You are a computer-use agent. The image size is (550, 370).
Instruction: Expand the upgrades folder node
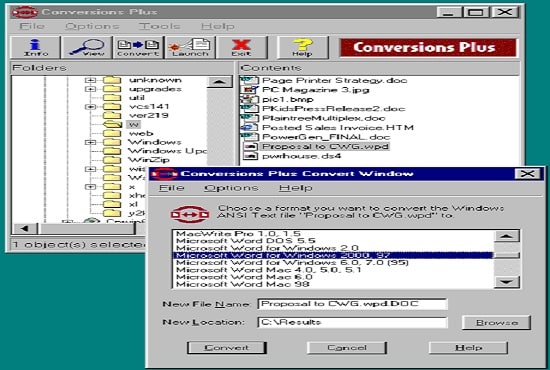90,89
